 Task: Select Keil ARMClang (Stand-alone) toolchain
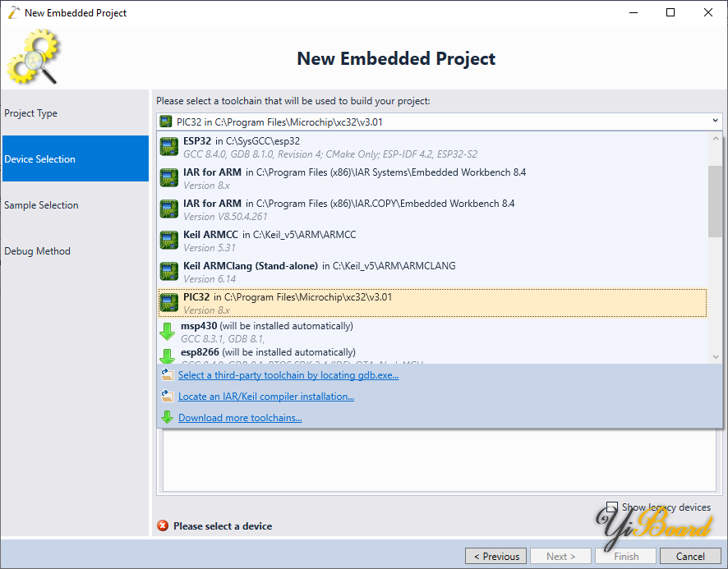433,272
